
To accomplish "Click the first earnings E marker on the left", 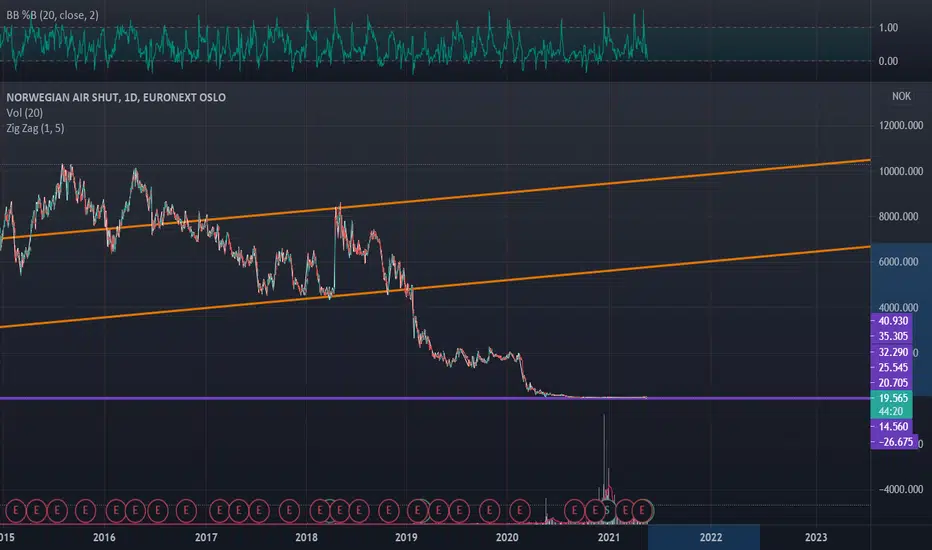I will point(15,510).
